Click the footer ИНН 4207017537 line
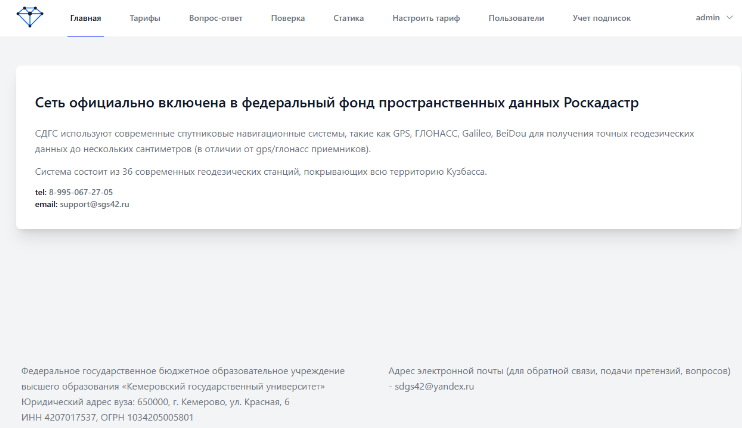The width and height of the screenshot is (742, 428). click(x=107, y=417)
